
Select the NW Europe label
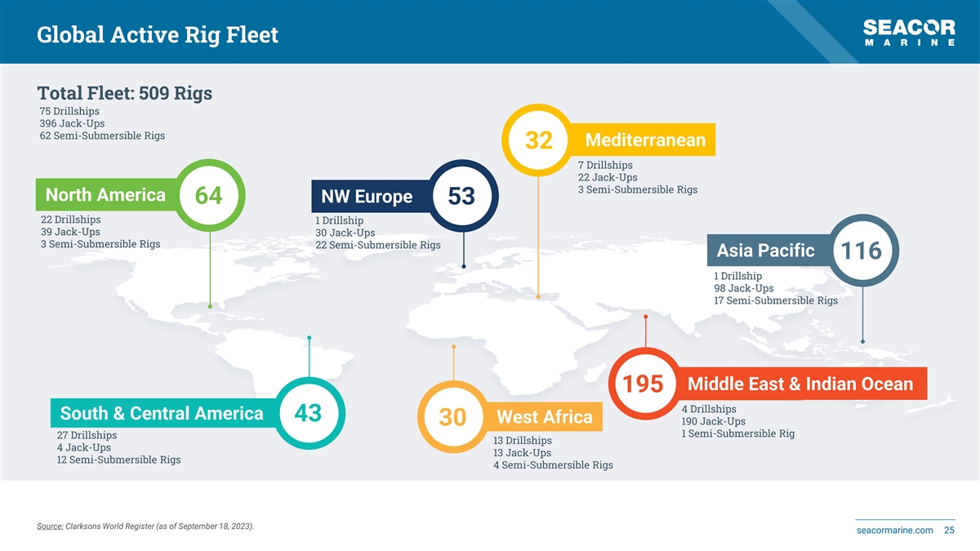point(367,198)
